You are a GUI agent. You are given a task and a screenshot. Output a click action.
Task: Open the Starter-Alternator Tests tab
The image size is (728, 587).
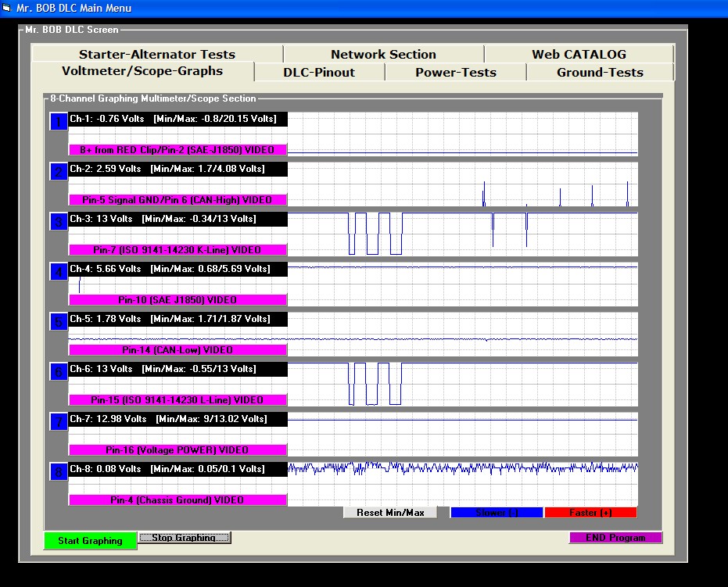pos(157,54)
